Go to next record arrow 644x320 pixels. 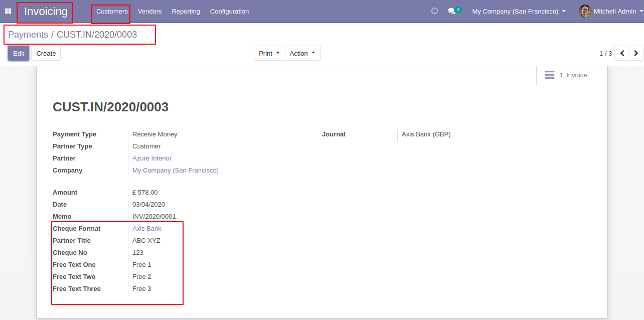pyautogui.click(x=636, y=53)
